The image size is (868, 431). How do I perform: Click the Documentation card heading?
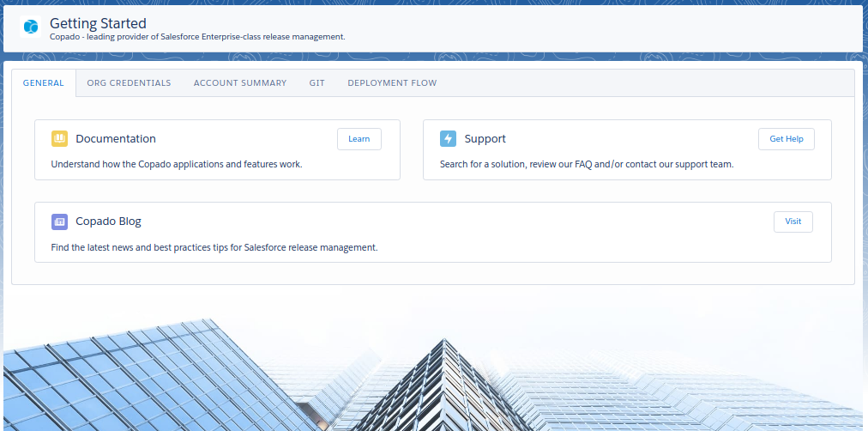[116, 138]
